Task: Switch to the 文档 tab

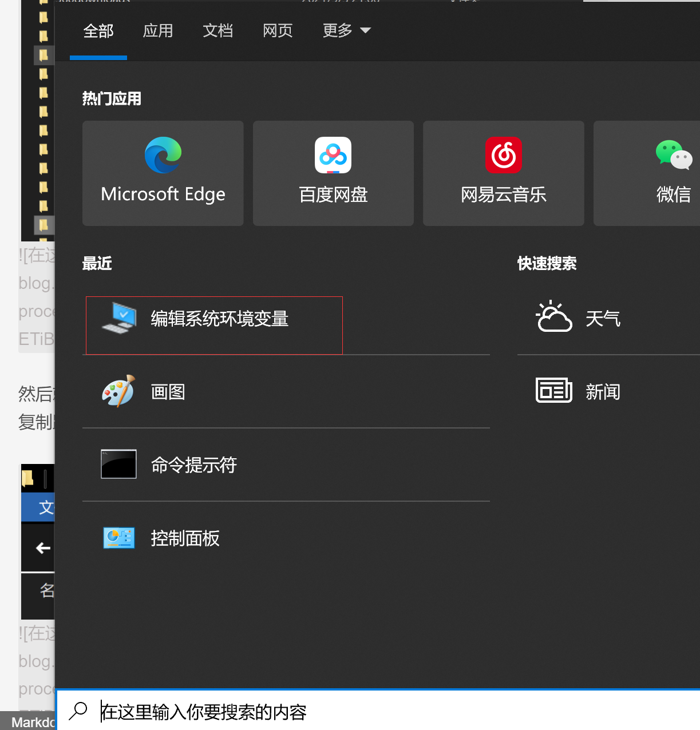Action: [218, 30]
